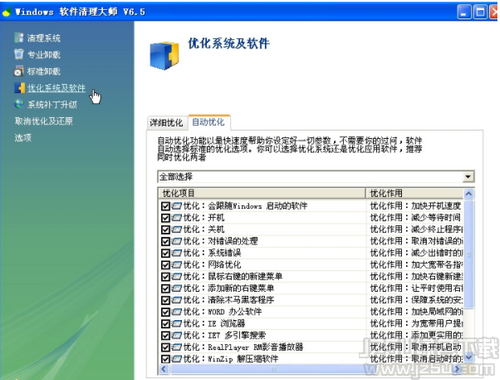
Task: Toggle the 系统错误 checkbox
Action: coord(165,253)
